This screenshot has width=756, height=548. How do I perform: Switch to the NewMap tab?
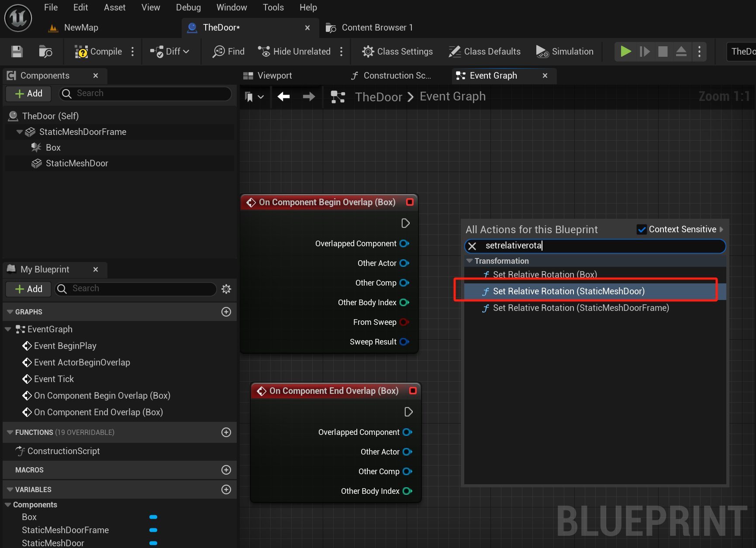click(81, 28)
